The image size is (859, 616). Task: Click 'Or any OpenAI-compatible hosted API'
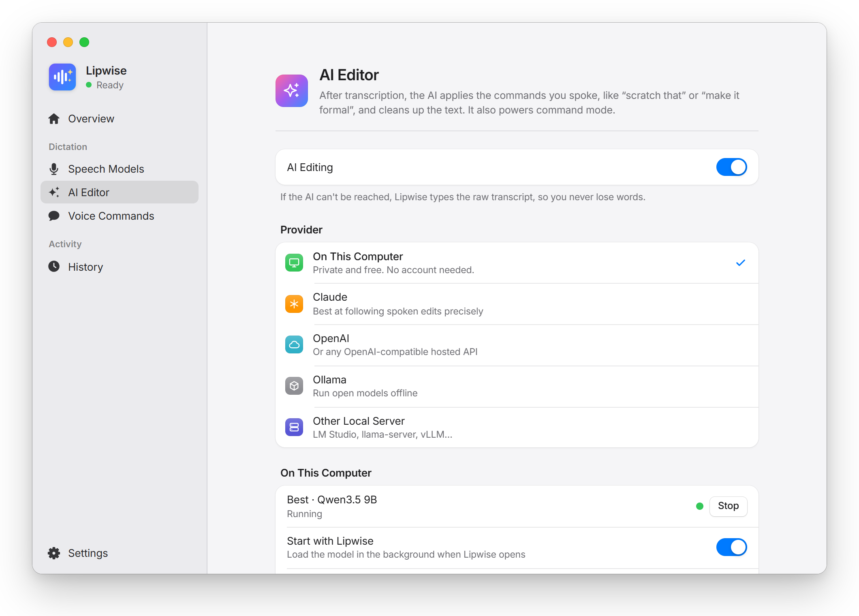[395, 352]
